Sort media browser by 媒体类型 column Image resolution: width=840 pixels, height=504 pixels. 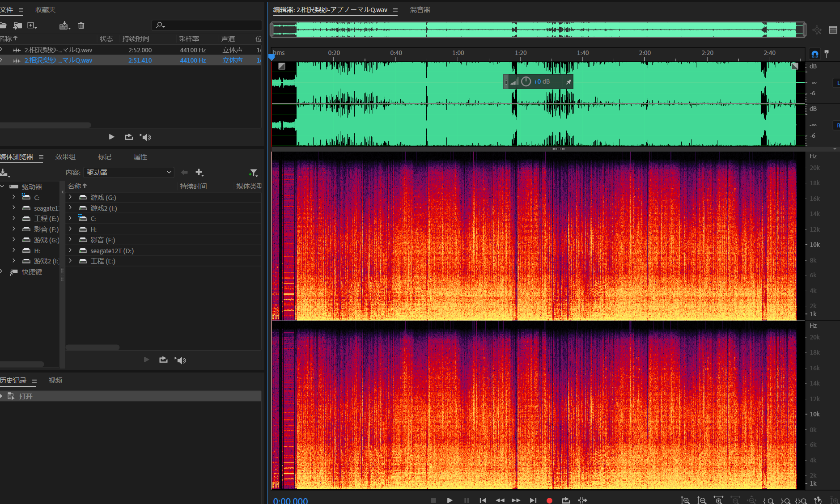tap(249, 186)
